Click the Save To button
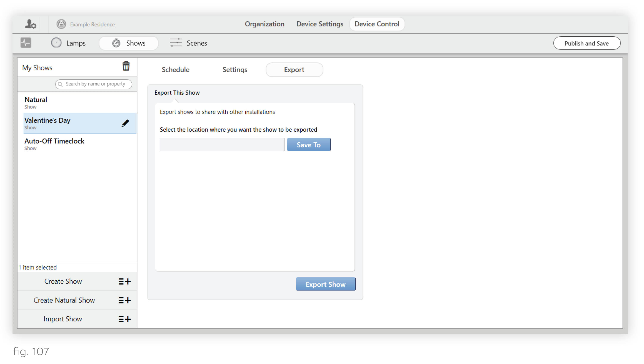The height and width of the screenshot is (364, 644). (x=309, y=145)
